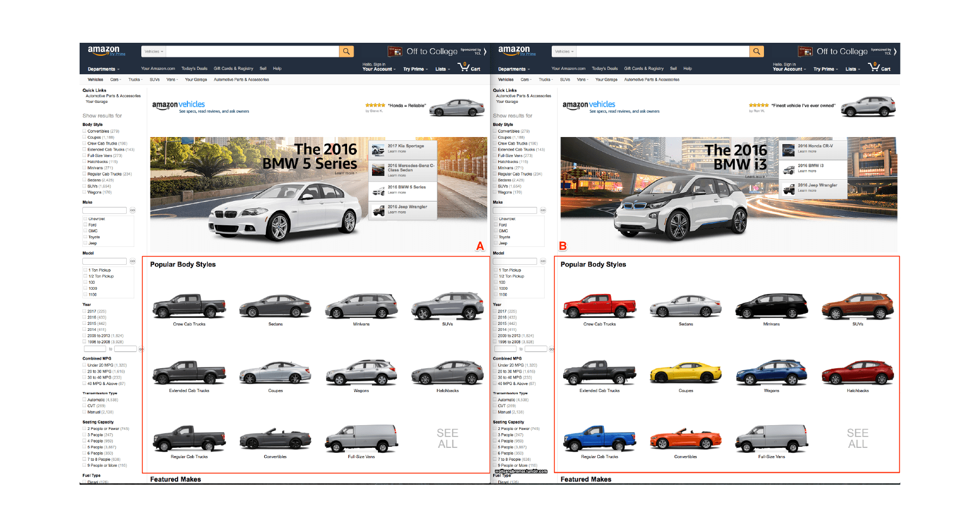Click inside the Model search field

[x=104, y=261]
